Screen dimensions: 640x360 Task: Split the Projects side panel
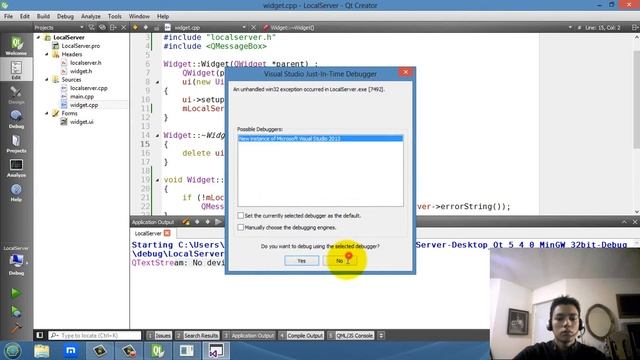coord(113,27)
